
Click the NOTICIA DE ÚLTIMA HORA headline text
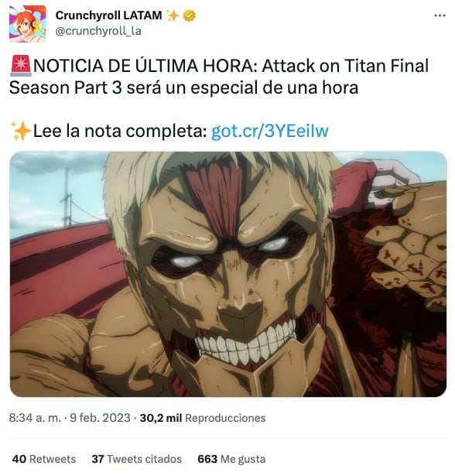tap(145, 67)
